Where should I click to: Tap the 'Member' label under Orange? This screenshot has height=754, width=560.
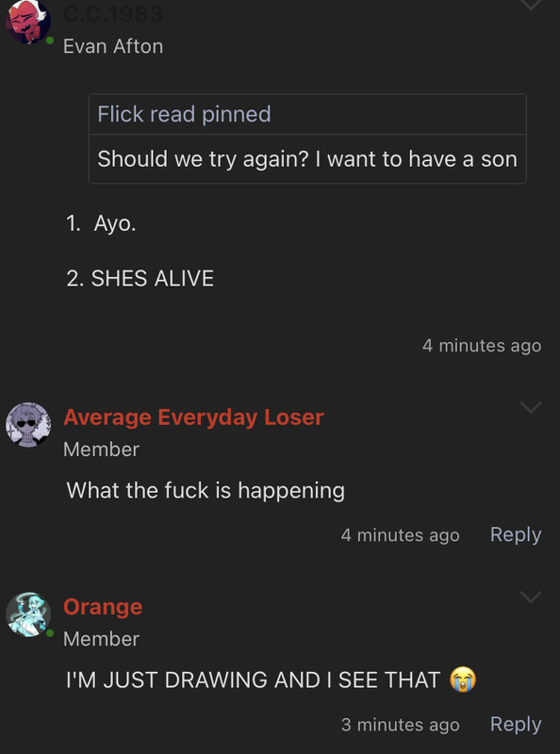102,639
